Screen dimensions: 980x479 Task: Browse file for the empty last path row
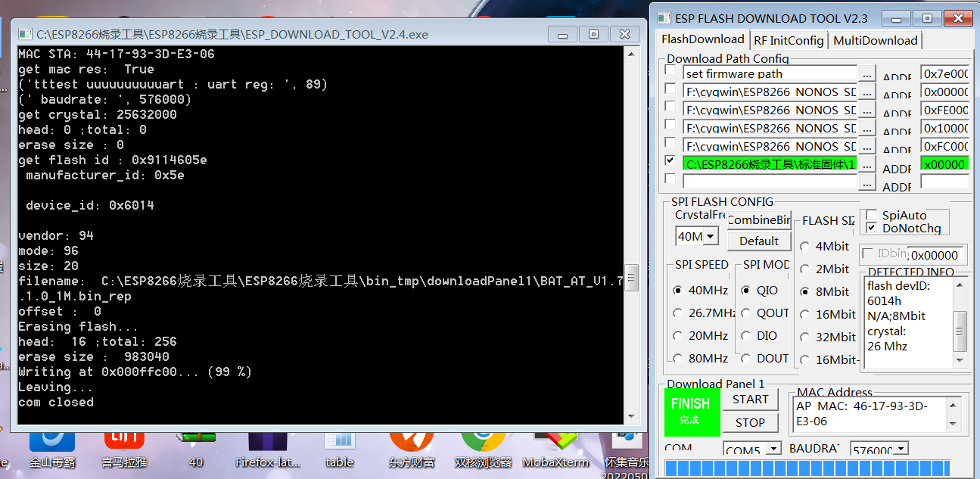866,182
